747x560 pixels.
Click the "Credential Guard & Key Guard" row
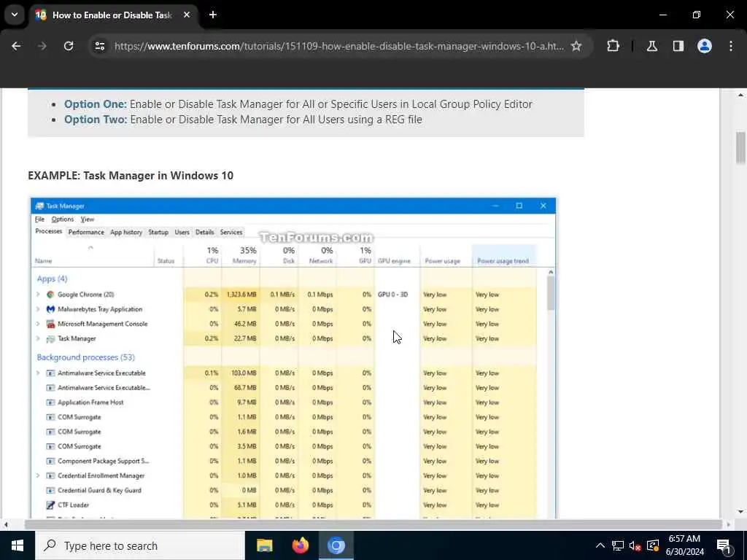[x=284, y=490]
